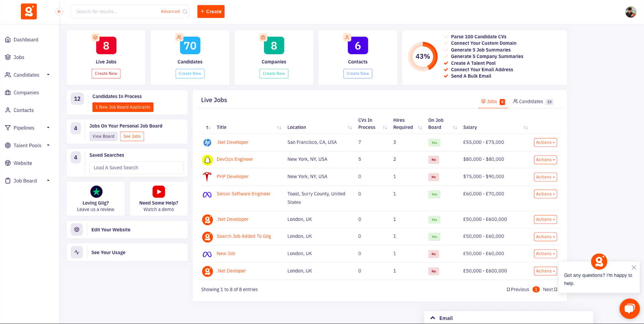Viewport: 644px width, 324px height.
Task: Click Leave us a review star icon
Action: click(x=96, y=192)
